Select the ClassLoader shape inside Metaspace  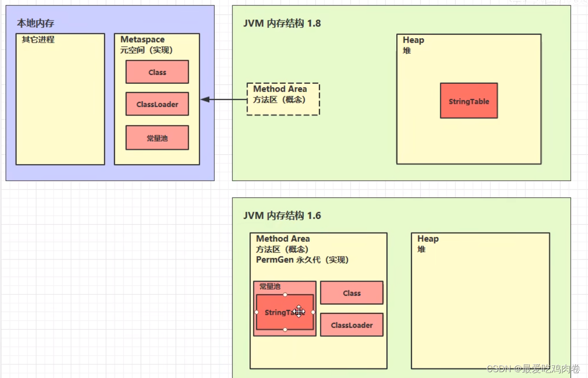[157, 104]
